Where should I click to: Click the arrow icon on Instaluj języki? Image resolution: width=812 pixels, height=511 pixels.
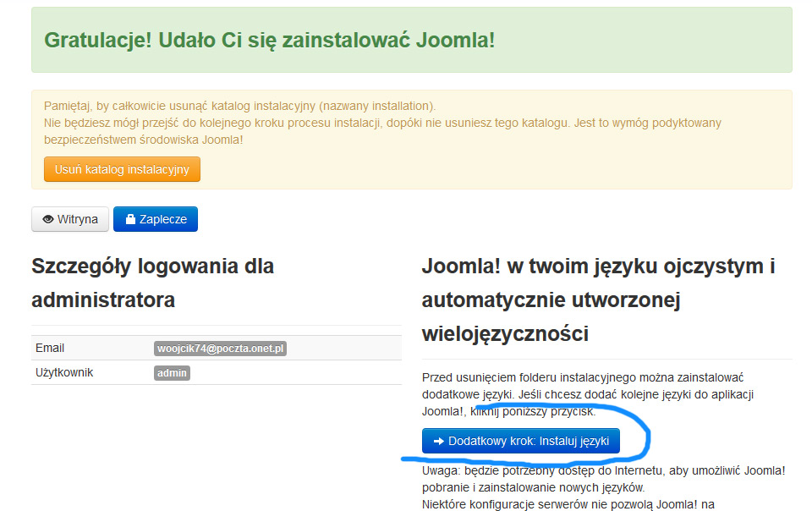439,441
